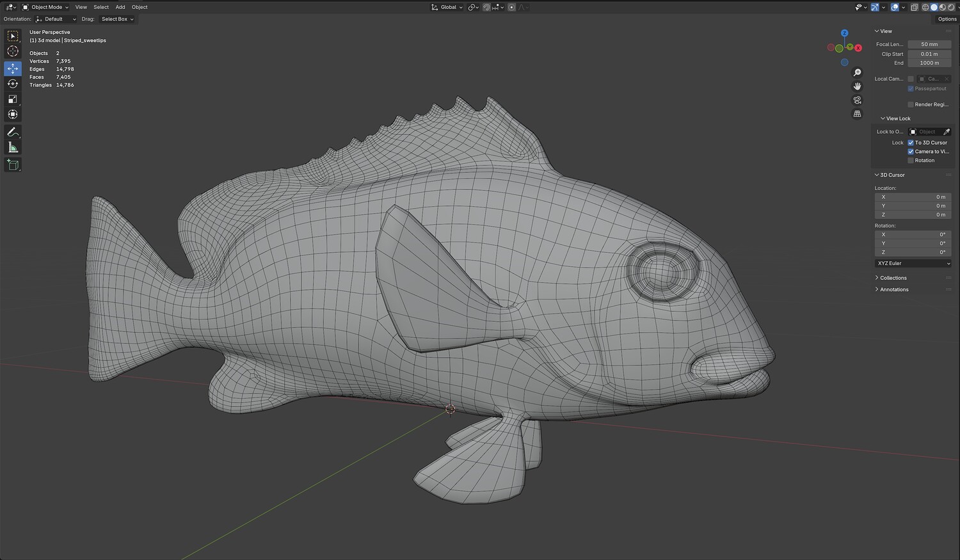Open the overlays options dropdown arrow
960x560 pixels.
pos(904,7)
